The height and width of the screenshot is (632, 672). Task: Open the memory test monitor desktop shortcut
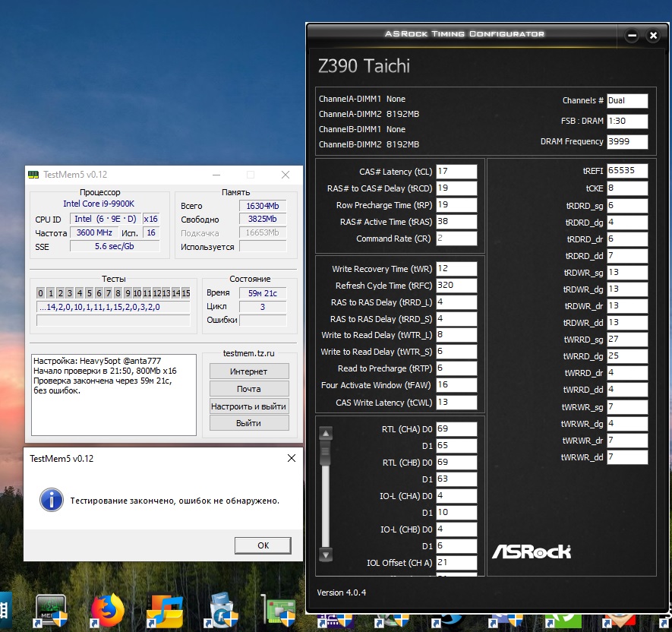tap(51, 611)
